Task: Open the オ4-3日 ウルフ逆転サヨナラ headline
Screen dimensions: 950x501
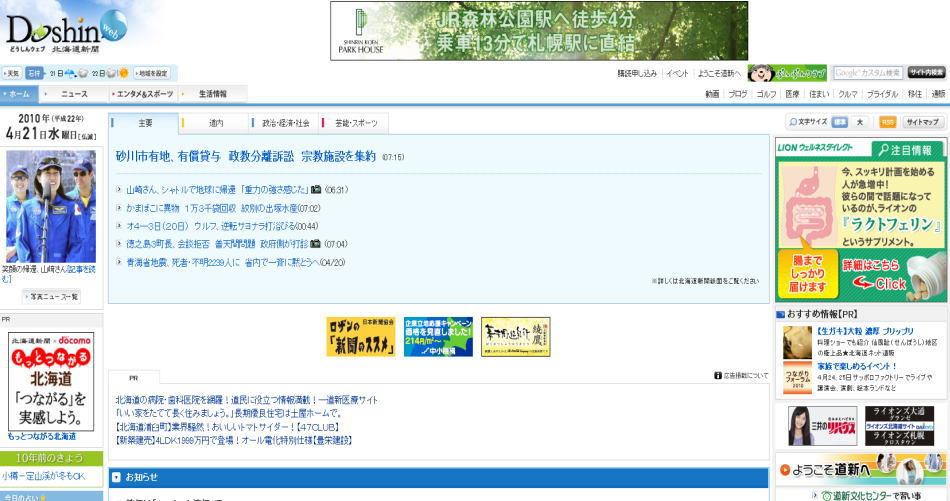Action: 211,226
